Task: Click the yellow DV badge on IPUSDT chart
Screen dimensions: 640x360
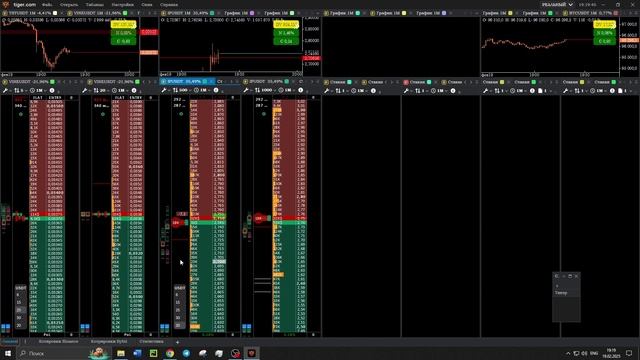Action: coord(286,25)
